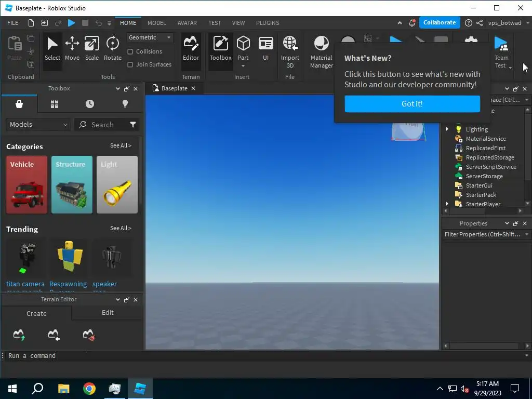Open the FILE menu
The width and height of the screenshot is (532, 399).
coord(13,23)
